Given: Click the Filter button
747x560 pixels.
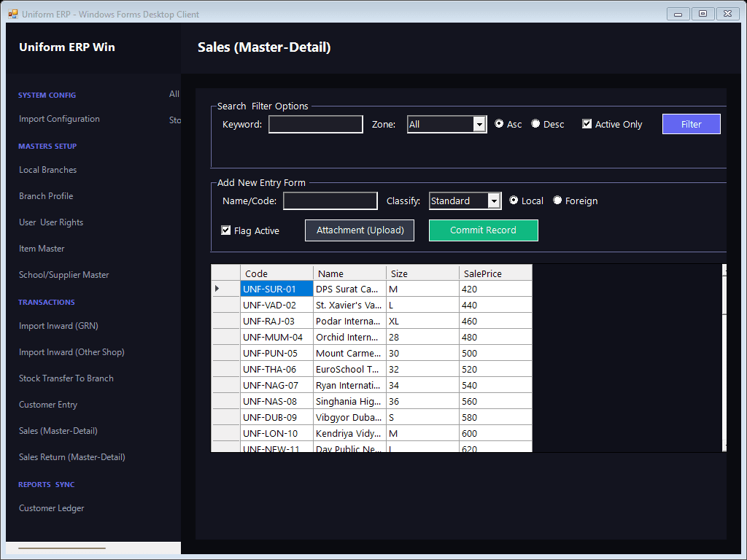Looking at the screenshot, I should coord(691,124).
